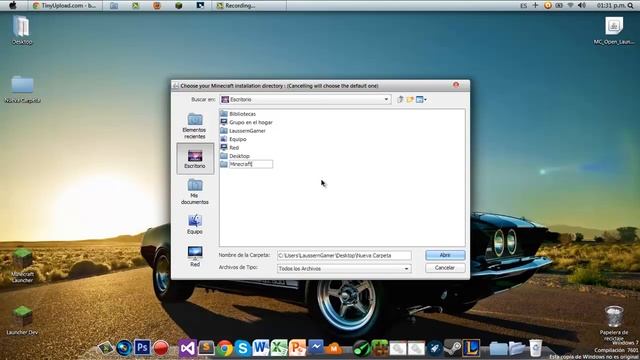Create a new folder with toolbar icon

[x=410, y=99]
